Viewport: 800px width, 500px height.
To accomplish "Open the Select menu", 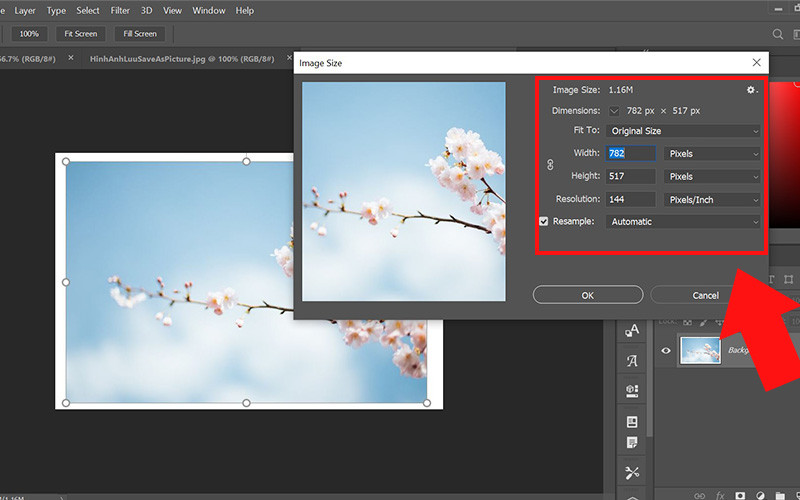I will coord(88,10).
